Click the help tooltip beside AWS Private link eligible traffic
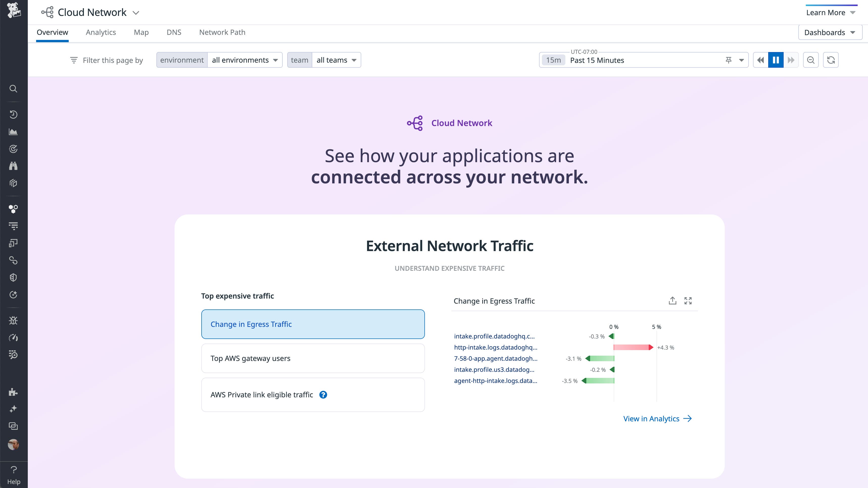The width and height of the screenshot is (868, 488). 323,395
